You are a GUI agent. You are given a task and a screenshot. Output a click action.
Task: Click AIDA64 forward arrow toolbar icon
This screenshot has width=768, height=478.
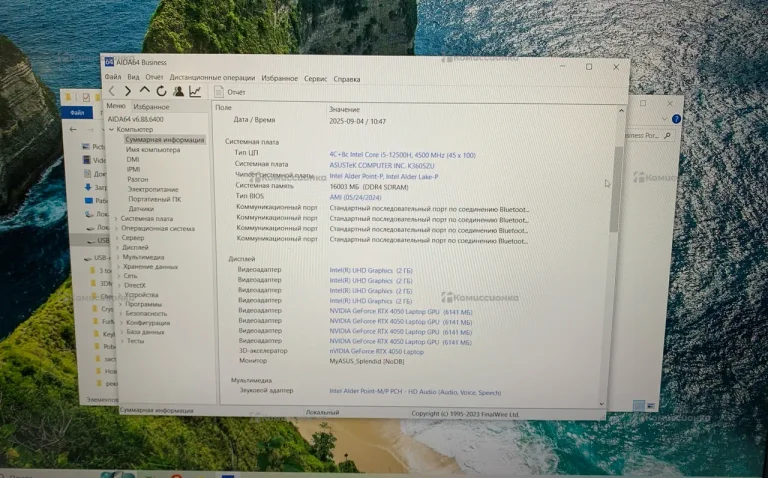point(127,91)
